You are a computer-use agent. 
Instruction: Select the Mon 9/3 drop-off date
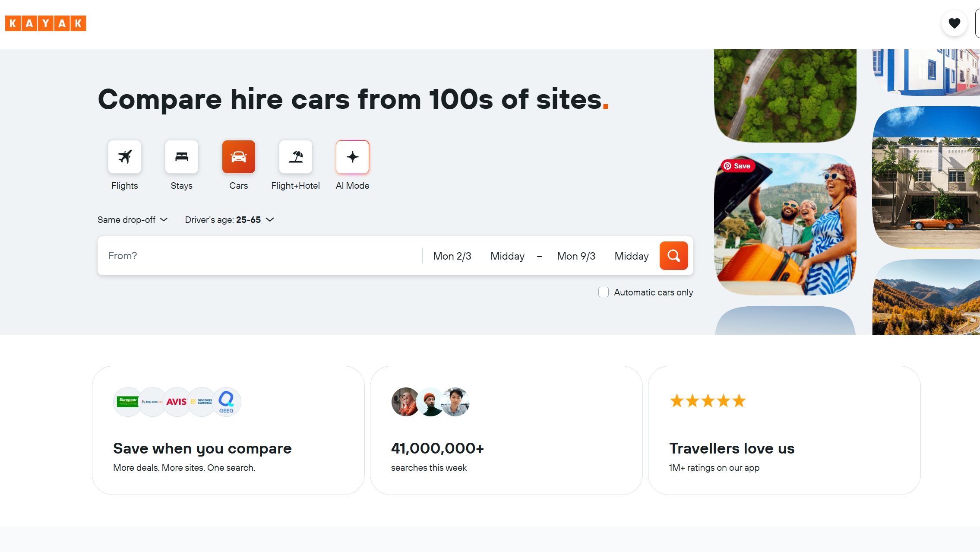click(576, 256)
